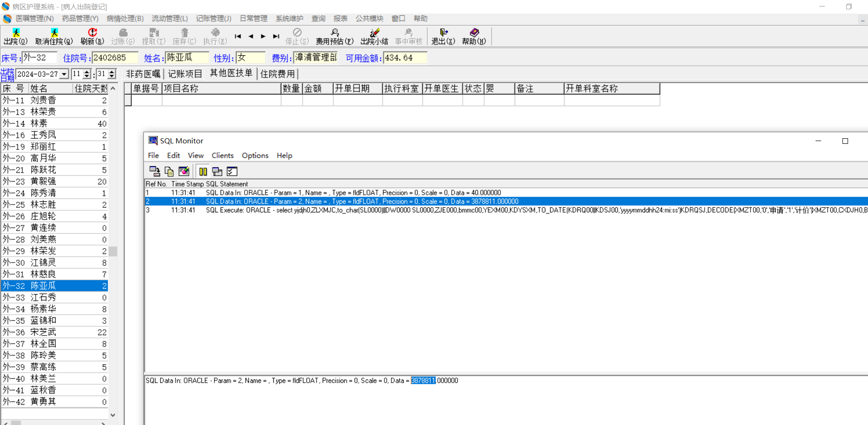Click the 过账(G) posting toolbar icon
Screen dimensions: 868x425
click(x=123, y=36)
